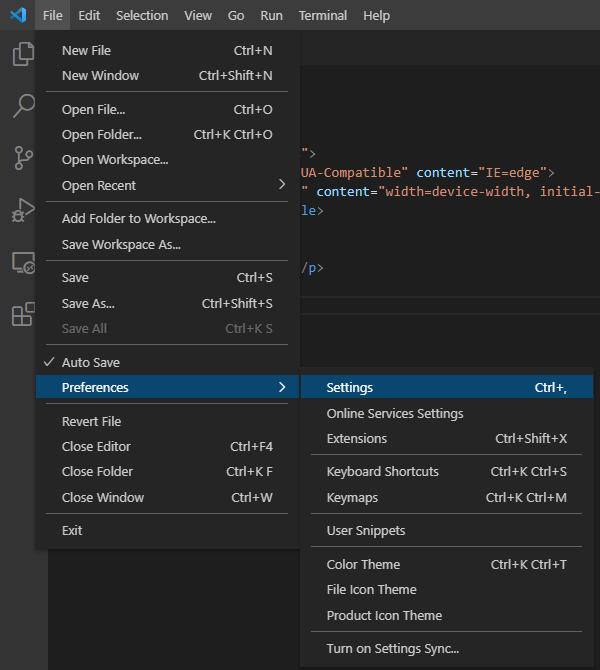This screenshot has width=600, height=670.
Task: Click width=device-width text in editor
Action: (x=457, y=191)
